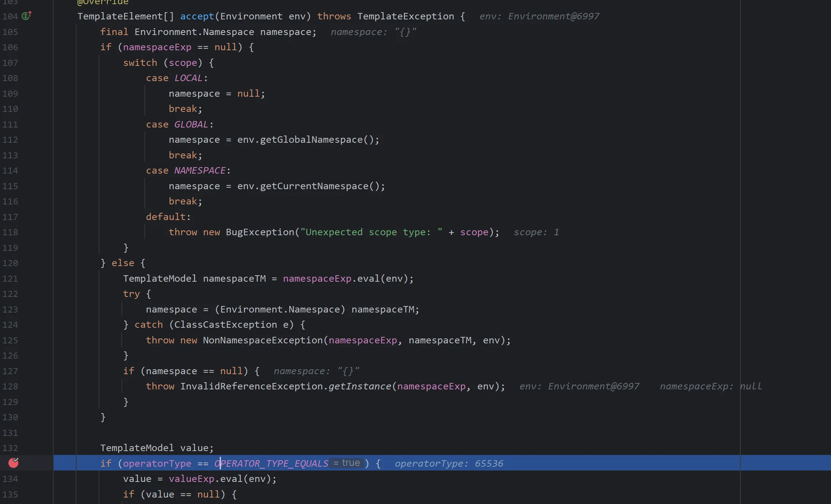This screenshot has width=831, height=504.
Task: Click the 'namespace: "{}"' hint on line 105
Action: [373, 32]
